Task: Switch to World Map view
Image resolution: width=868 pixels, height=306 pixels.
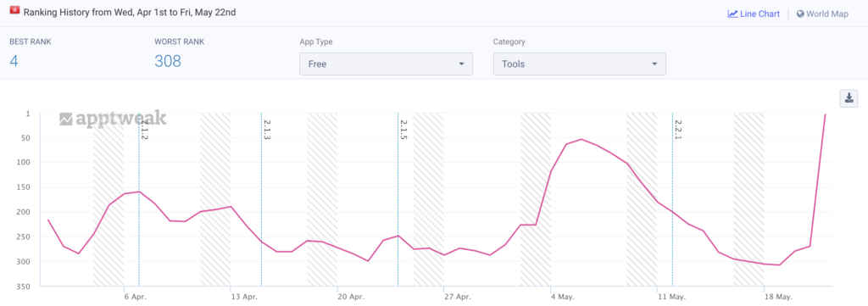Action: 822,14
